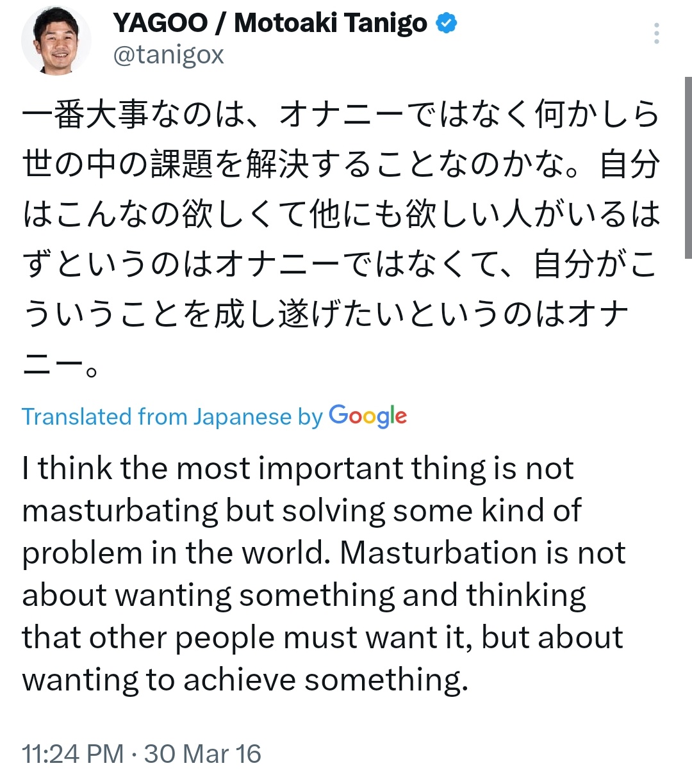Click the display name YAGOO / Motoaki Tanigo
This screenshot has width=692, height=784.
[x=270, y=24]
